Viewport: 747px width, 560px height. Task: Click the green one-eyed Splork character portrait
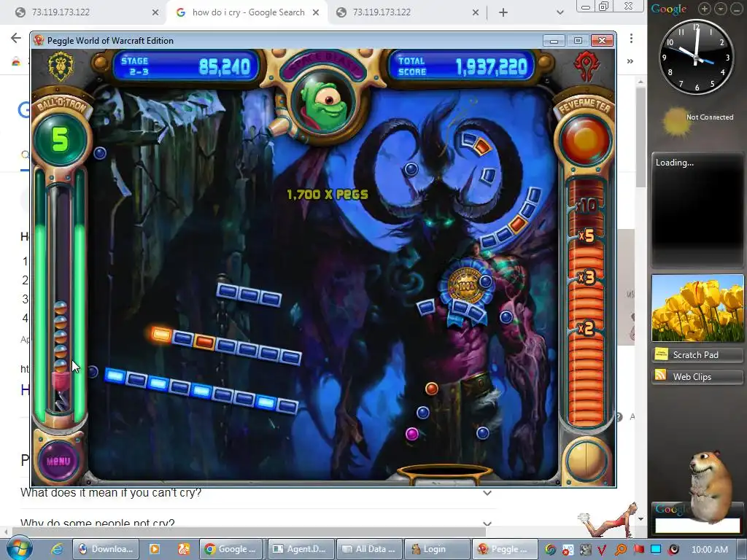[x=325, y=105]
